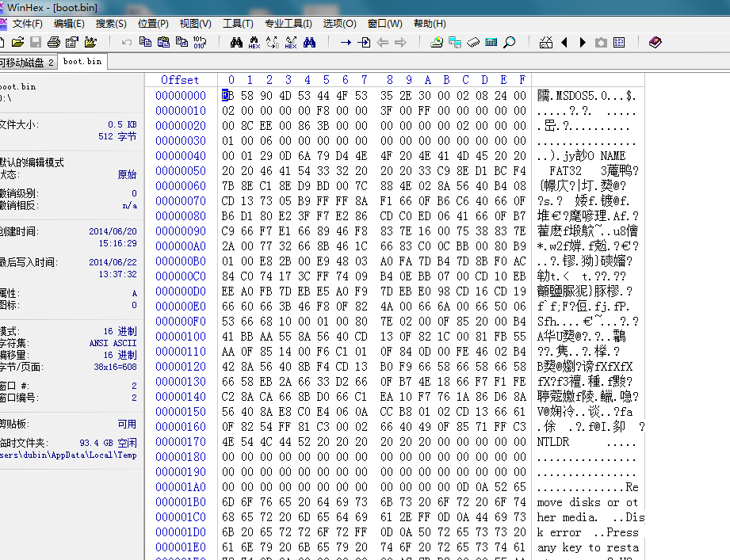The width and height of the screenshot is (730, 560).
Task: Open the 文件(F) menu
Action: point(27,23)
